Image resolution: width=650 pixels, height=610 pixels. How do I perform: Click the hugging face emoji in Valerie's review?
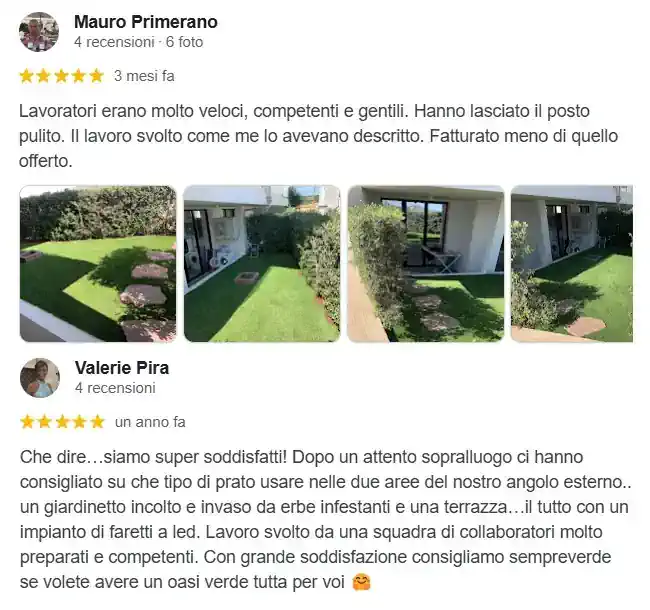click(x=361, y=582)
